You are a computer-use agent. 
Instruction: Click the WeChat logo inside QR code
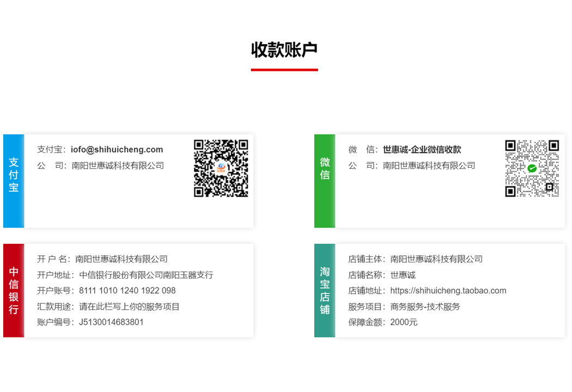[x=532, y=168]
